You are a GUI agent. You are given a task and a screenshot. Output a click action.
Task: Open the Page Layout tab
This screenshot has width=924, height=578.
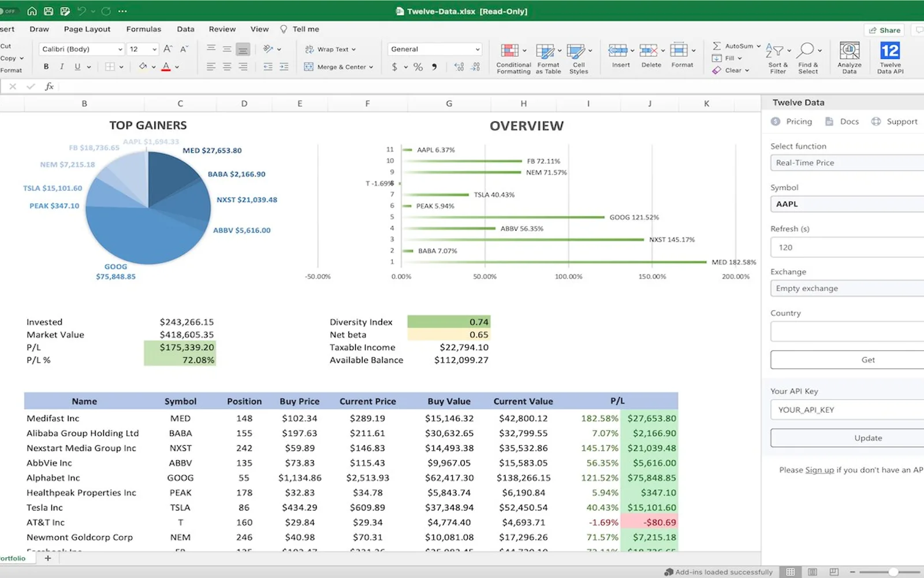tap(87, 29)
